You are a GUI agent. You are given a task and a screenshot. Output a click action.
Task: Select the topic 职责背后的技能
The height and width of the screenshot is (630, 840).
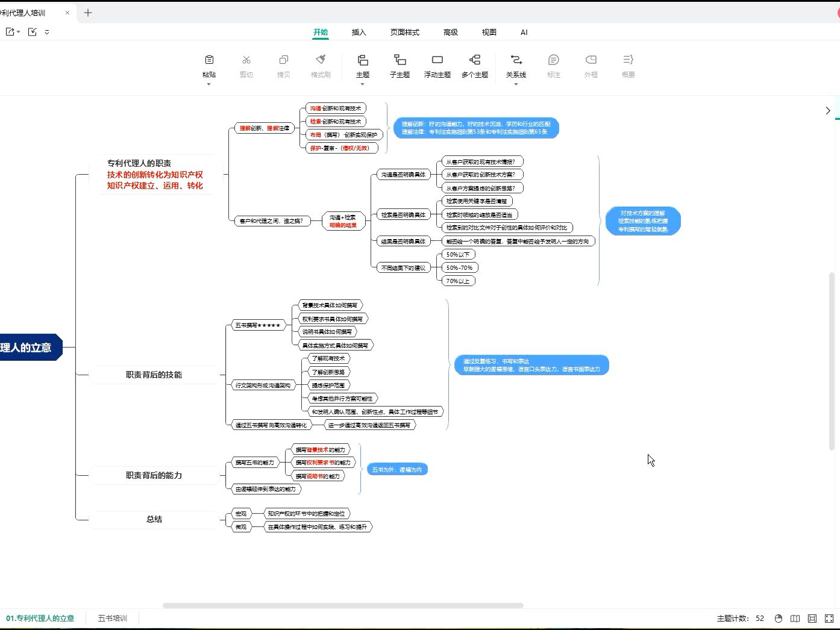coord(154,375)
